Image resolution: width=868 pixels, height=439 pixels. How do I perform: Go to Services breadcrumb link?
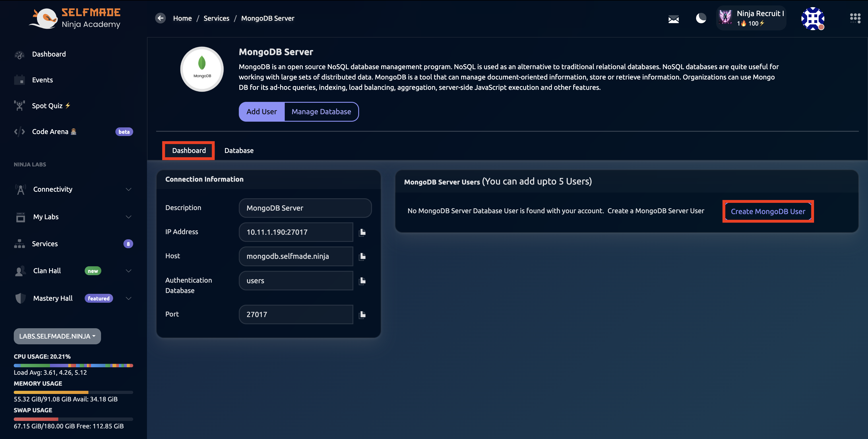216,18
